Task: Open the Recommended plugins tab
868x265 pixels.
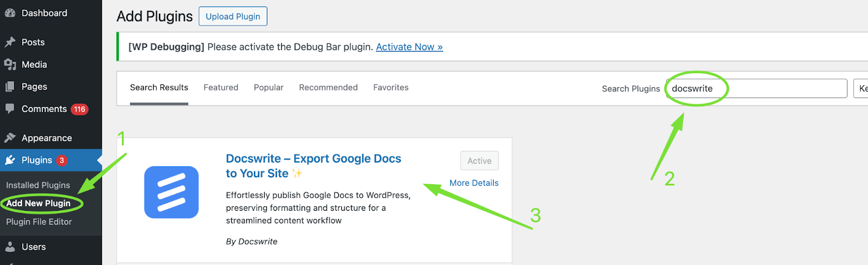Action: pyautogui.click(x=328, y=87)
